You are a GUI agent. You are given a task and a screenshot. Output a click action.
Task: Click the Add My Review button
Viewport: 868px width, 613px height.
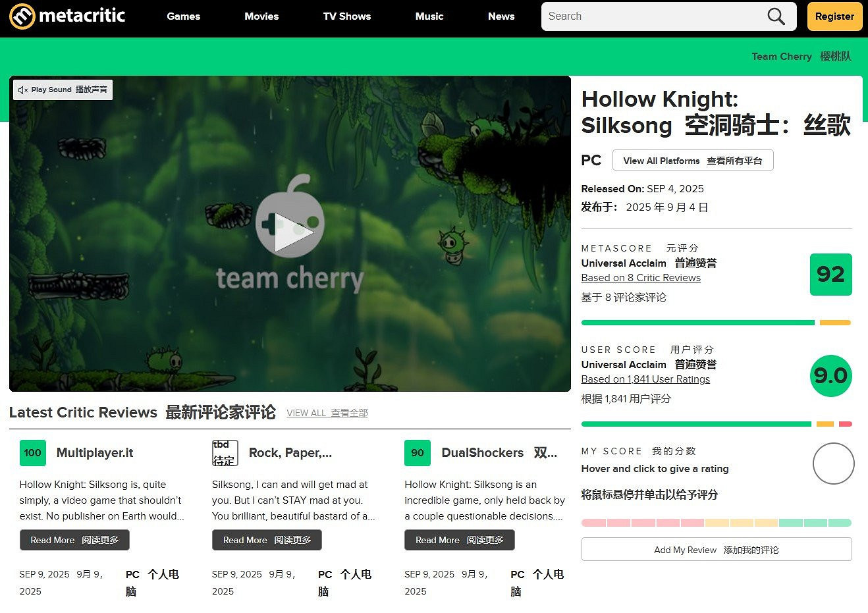click(716, 550)
